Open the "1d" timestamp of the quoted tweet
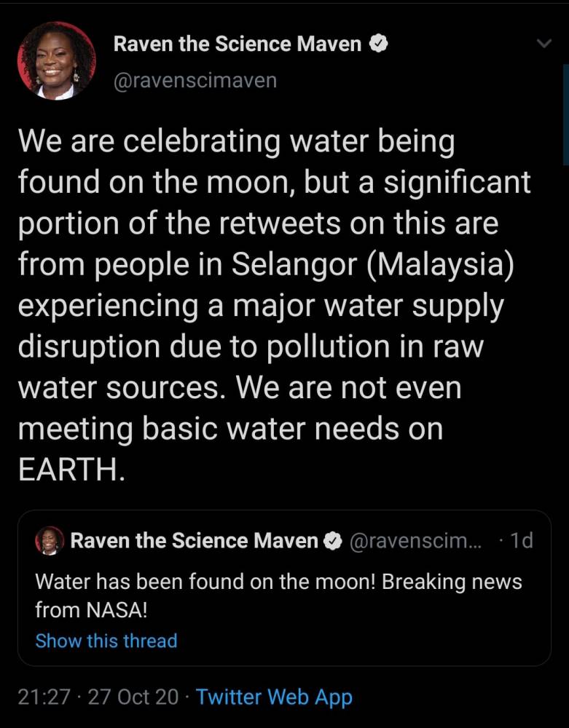This screenshot has width=569, height=728. [x=521, y=541]
